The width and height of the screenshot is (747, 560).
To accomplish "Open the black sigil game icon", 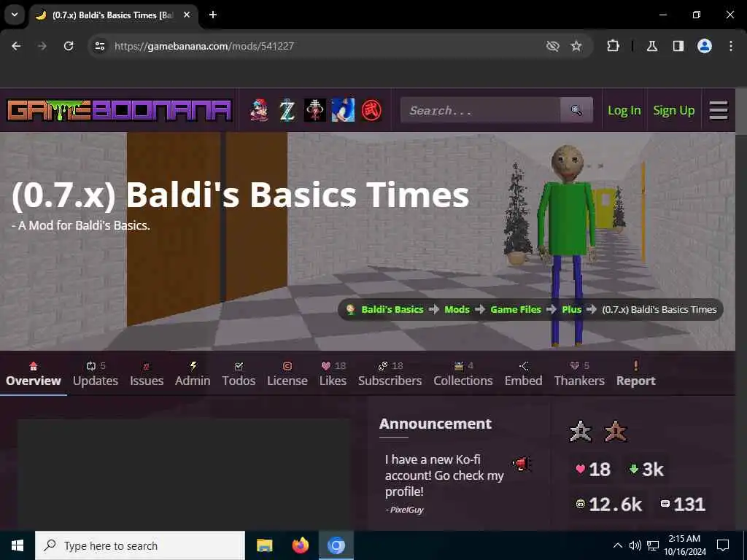I will click(315, 110).
